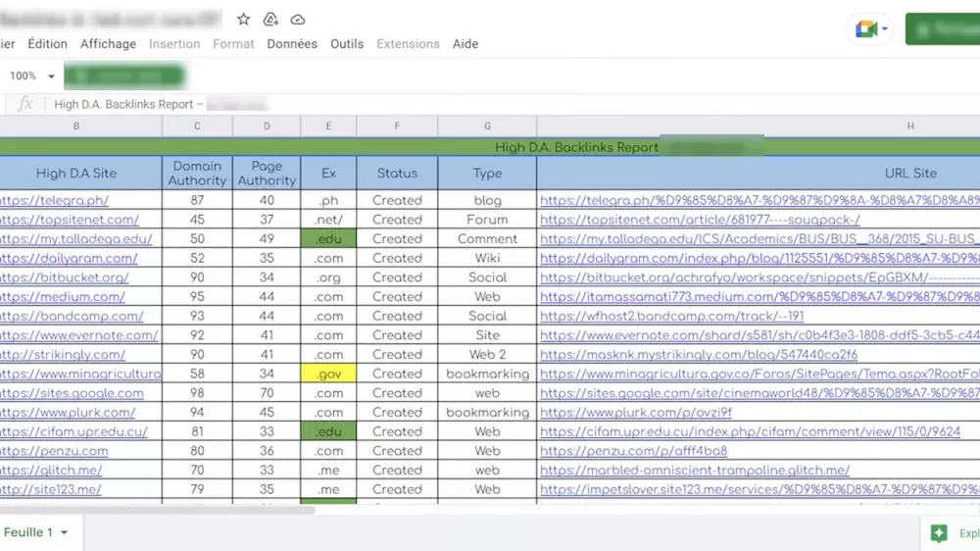
Task: Select domain authority value 98
Action: pos(197,393)
